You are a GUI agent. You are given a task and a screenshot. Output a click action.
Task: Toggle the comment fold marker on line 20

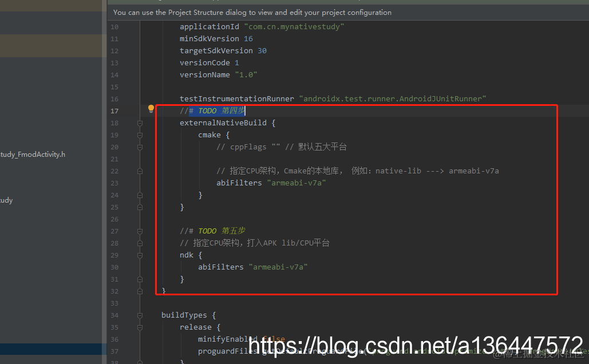(x=140, y=147)
